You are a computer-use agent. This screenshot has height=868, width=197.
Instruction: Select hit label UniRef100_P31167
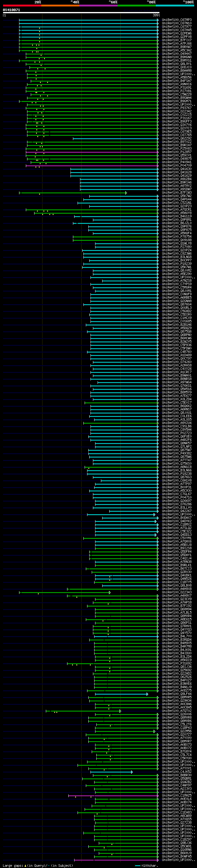point(177,118)
